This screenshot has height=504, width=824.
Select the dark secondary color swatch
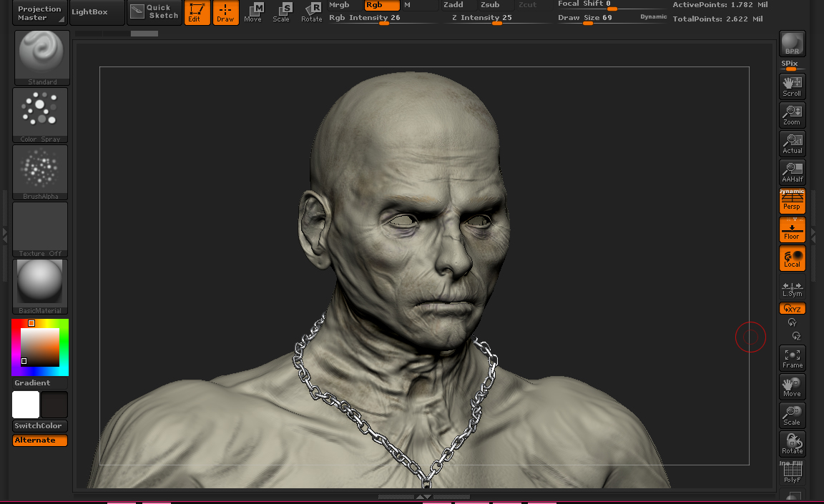54,404
